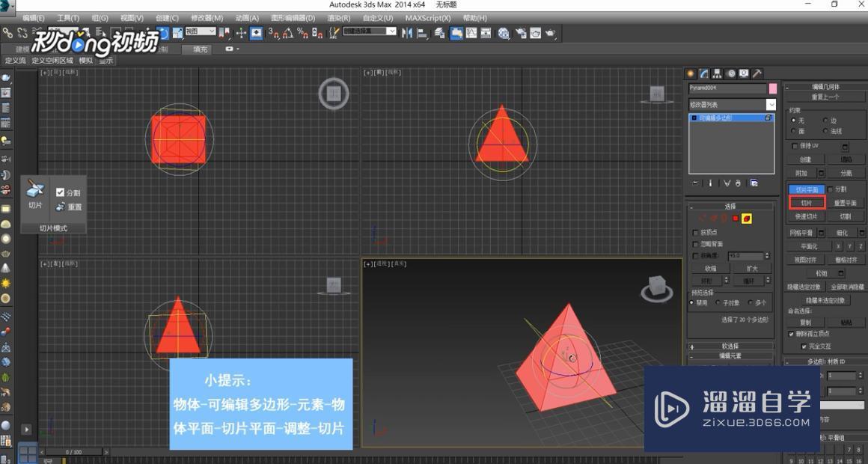
Task: Collapse the 选择 rollout header
Action: coord(731,205)
